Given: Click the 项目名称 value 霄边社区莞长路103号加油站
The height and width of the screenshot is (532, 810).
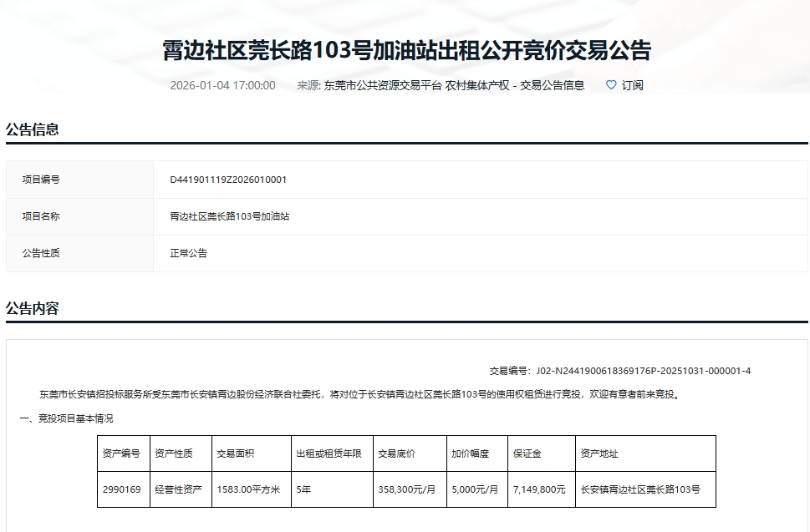Looking at the screenshot, I should click(229, 216).
